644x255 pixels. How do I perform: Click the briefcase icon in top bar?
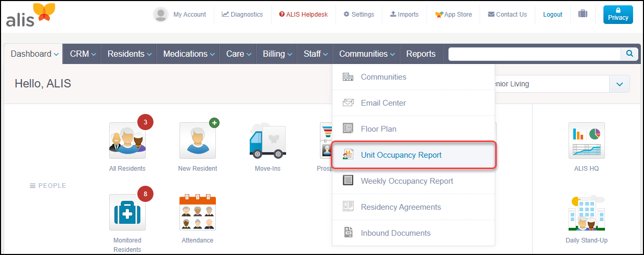[583, 14]
